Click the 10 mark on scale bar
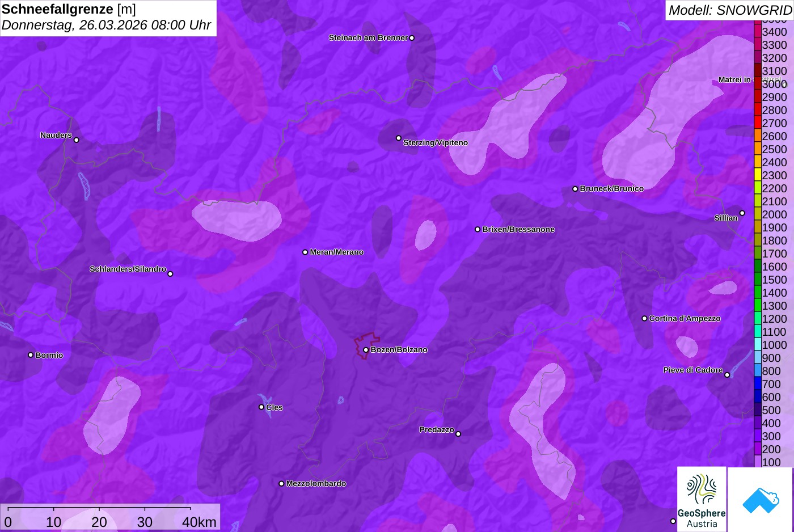 [x=54, y=522]
